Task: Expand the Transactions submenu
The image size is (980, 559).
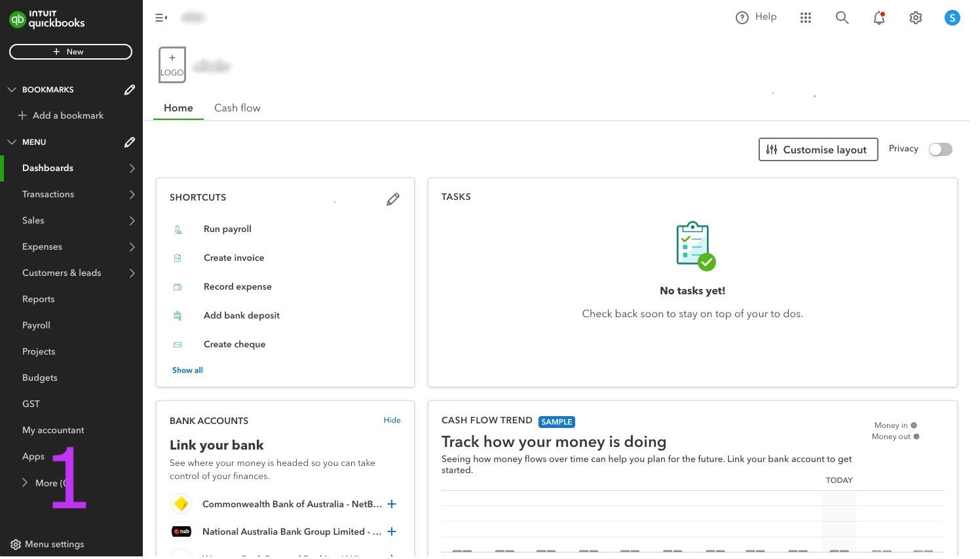Action: (132, 195)
